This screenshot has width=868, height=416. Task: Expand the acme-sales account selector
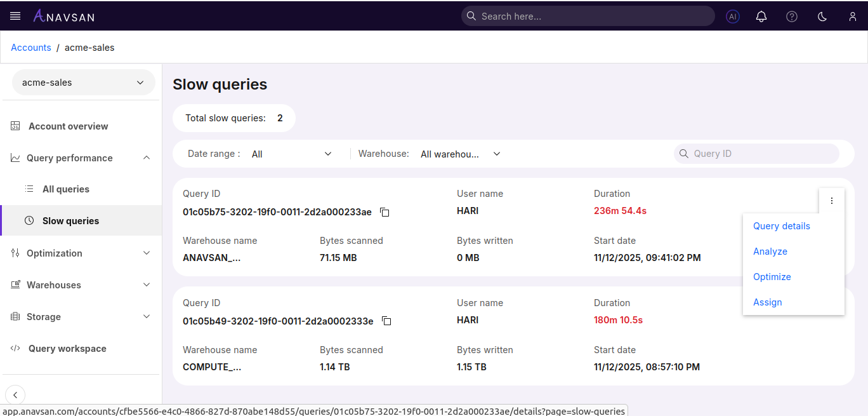(x=140, y=82)
